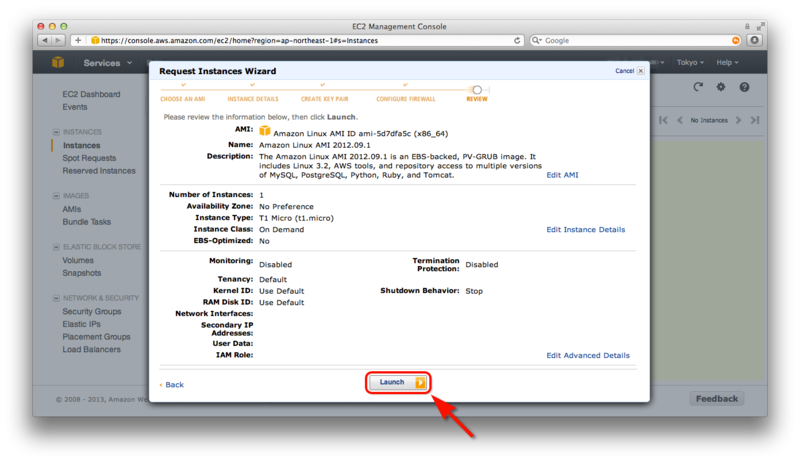The height and width of the screenshot is (462, 800).
Task: Click the browser forward arrow button
Action: pos(58,40)
